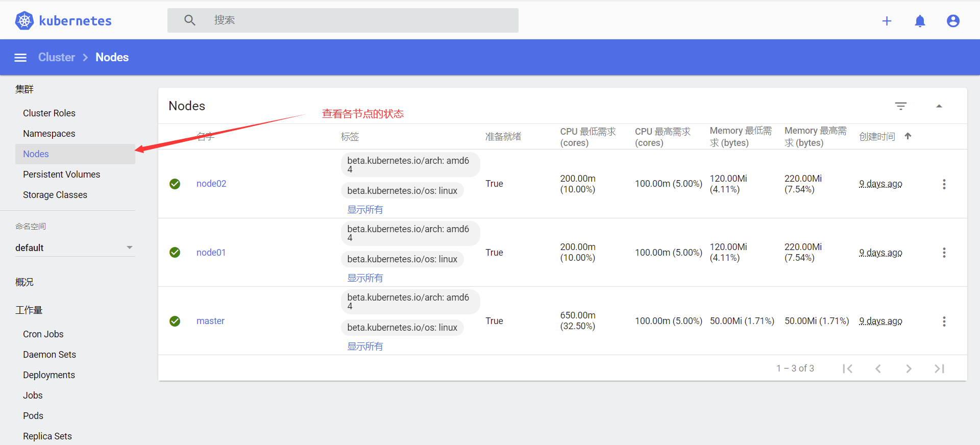Screen dimensions: 980x445
Task: Click the 标签 column header
Action: pos(350,137)
